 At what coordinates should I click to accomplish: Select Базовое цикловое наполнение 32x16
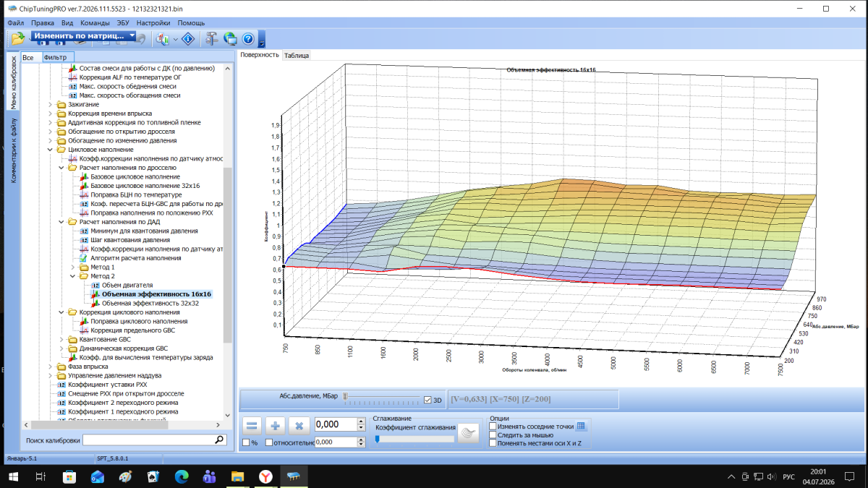pos(145,186)
